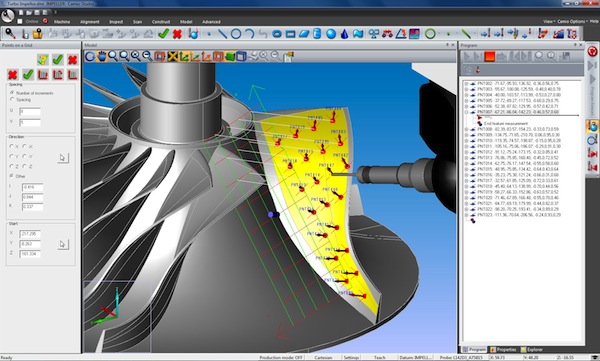Click the I direction input field
The image size is (600, 361).
point(32,187)
